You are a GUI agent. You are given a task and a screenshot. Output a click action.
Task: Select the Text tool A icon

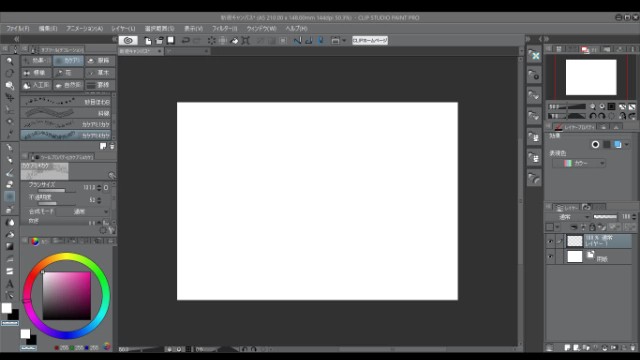tap(9, 284)
